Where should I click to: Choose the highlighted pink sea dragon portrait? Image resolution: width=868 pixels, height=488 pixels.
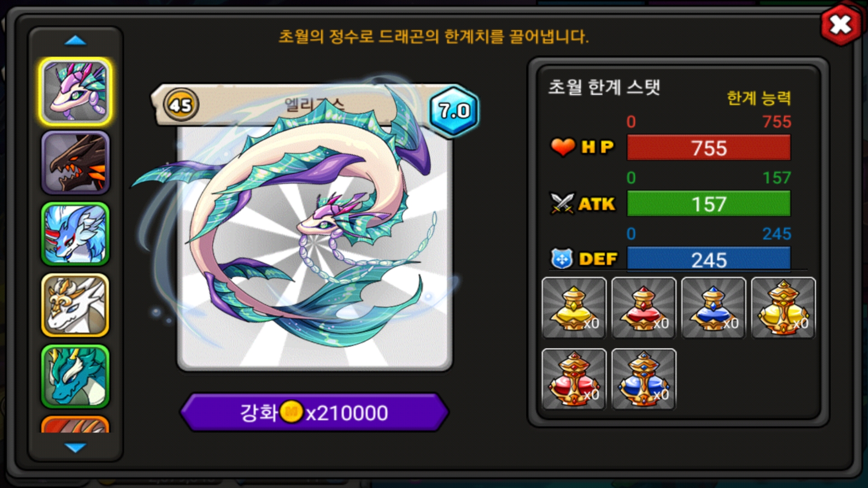tap(75, 92)
